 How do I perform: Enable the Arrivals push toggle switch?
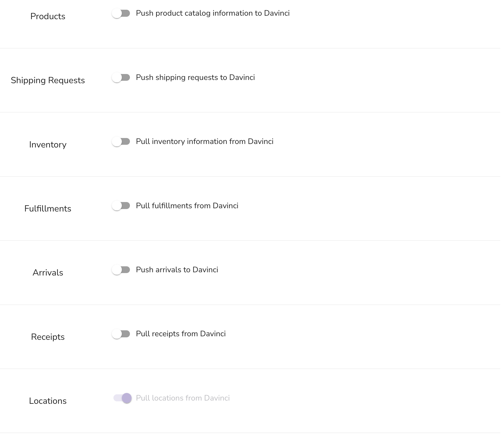[121, 270]
